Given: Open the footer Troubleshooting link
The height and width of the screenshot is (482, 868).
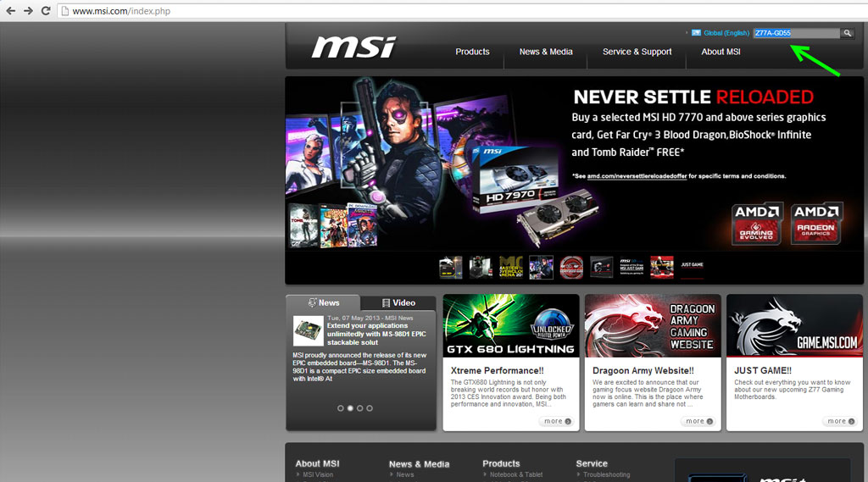Looking at the screenshot, I should coord(606,475).
